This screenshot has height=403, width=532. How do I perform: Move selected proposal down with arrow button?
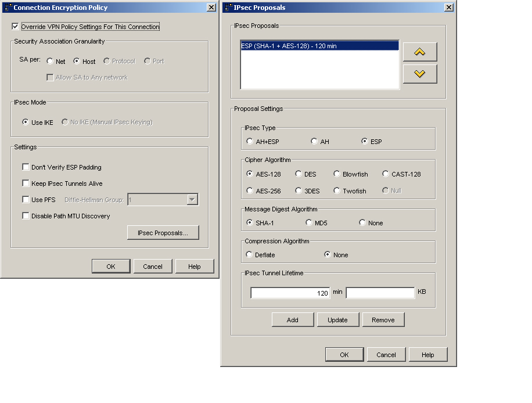point(419,74)
